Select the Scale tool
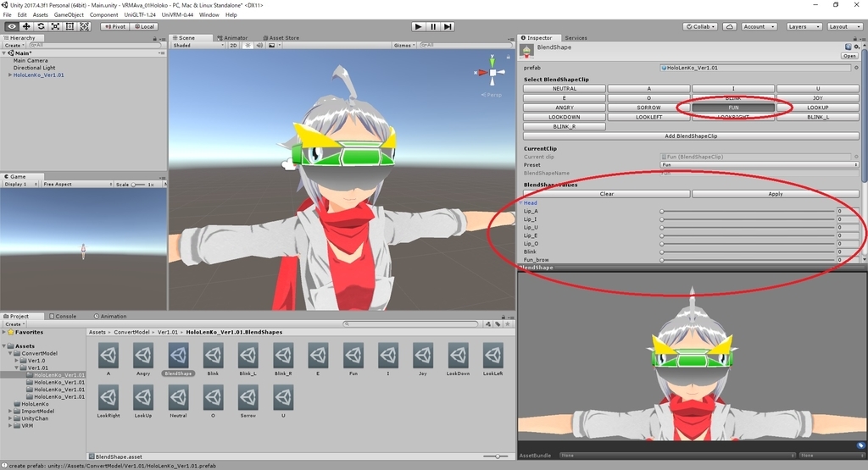The width and height of the screenshot is (868, 470). (55, 26)
